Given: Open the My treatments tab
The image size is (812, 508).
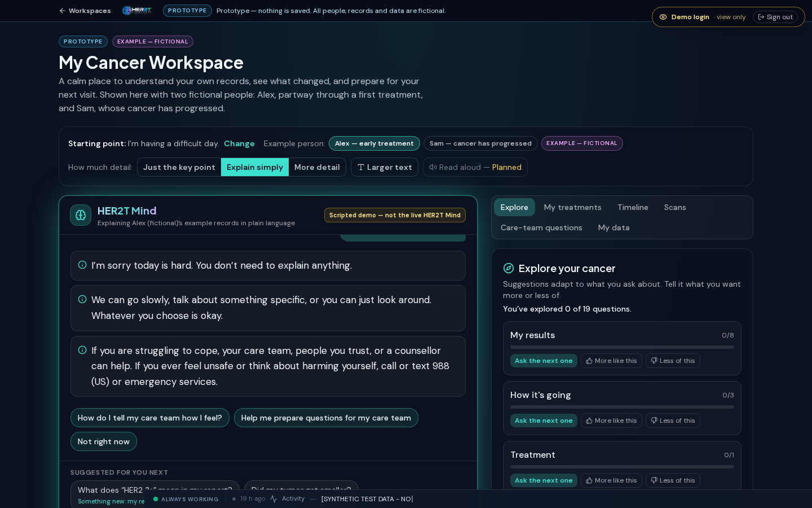Looking at the screenshot, I should point(572,207).
